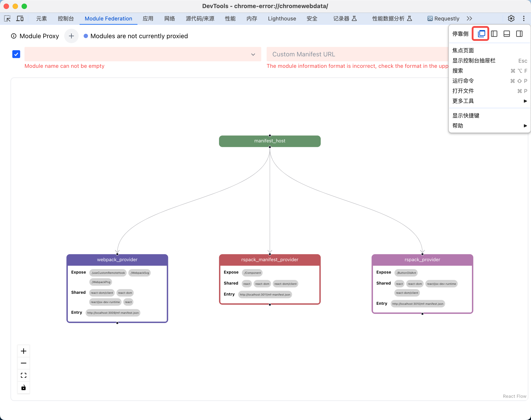Image resolution: width=531 pixels, height=420 pixels.
Task: Click the manifest_host node
Action: (x=270, y=141)
